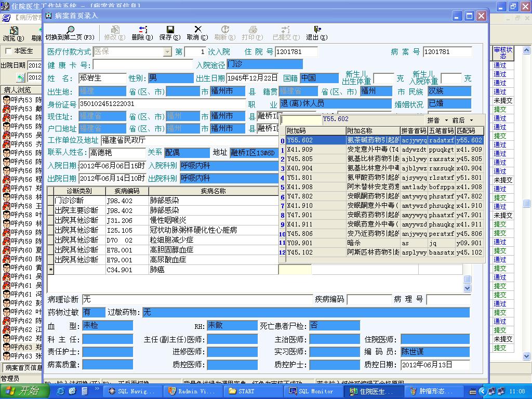This screenshot has width=532, height=399.
Task: Click the 职业 field showing 退(离)休人员
Action: pos(335,103)
